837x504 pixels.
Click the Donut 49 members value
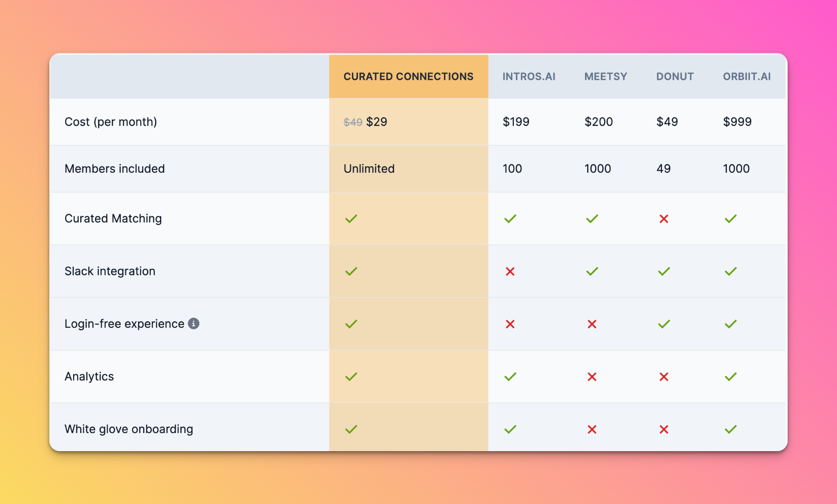pos(663,169)
